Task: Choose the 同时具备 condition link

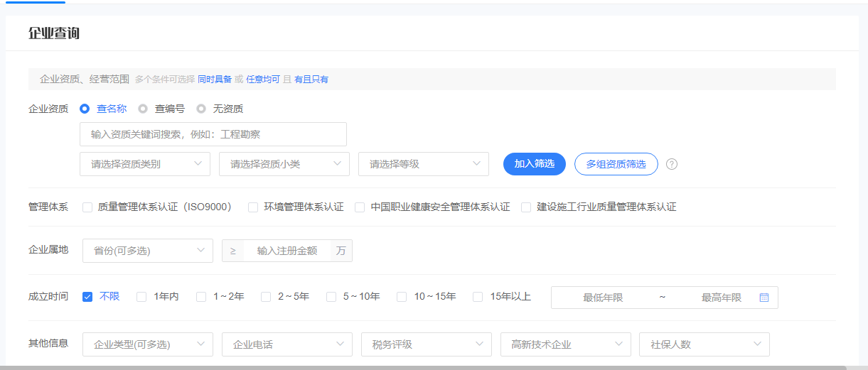Action: click(215, 80)
